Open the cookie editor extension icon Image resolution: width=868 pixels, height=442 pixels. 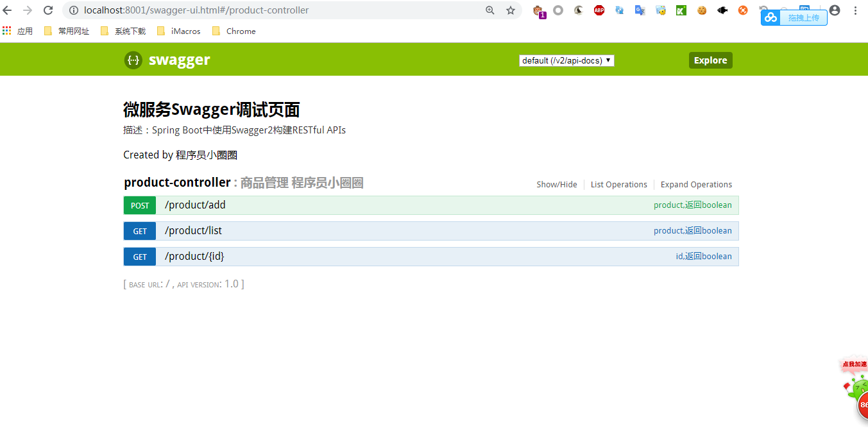702,10
